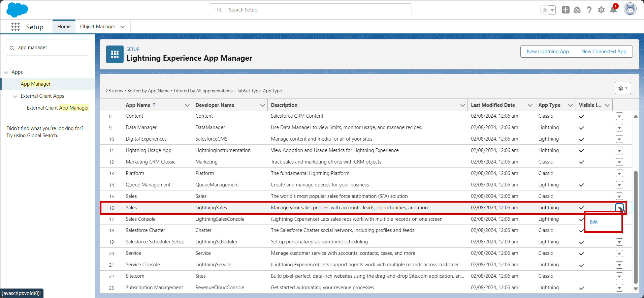Open App Type column menu chevron

click(x=570, y=106)
